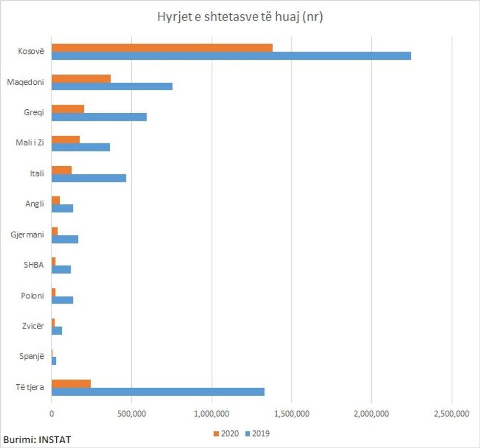Select the Maqedoni 2019 blue bar

[112, 86]
